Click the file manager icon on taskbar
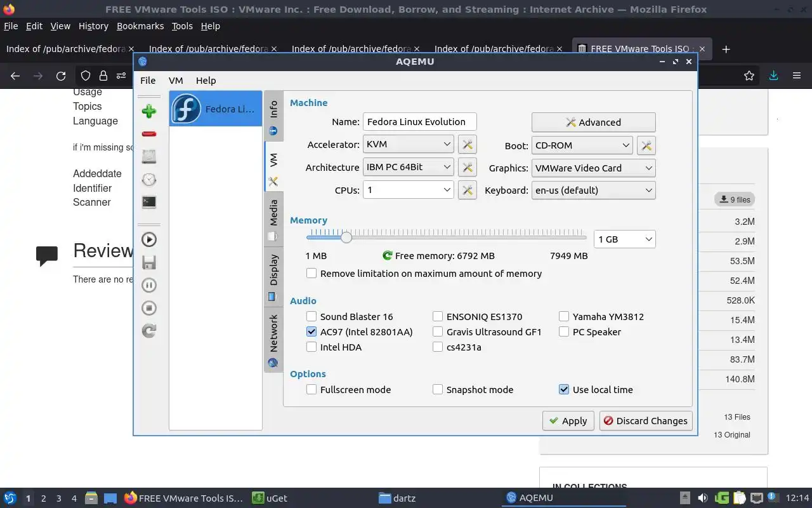The height and width of the screenshot is (508, 812). [91, 498]
